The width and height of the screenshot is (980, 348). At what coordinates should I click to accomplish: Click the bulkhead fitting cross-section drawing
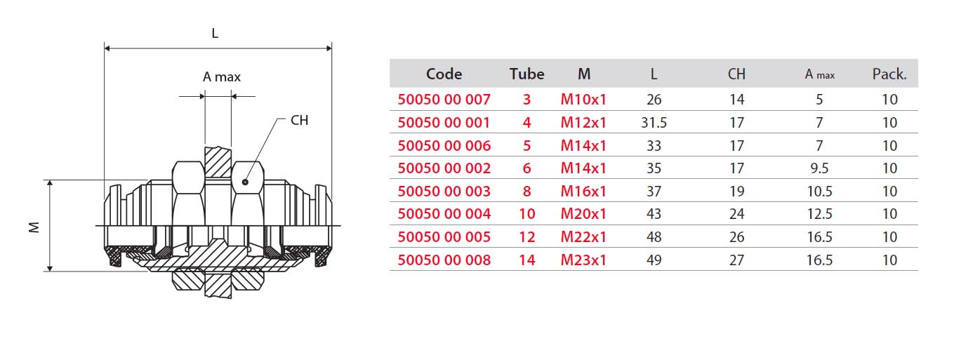point(218,221)
